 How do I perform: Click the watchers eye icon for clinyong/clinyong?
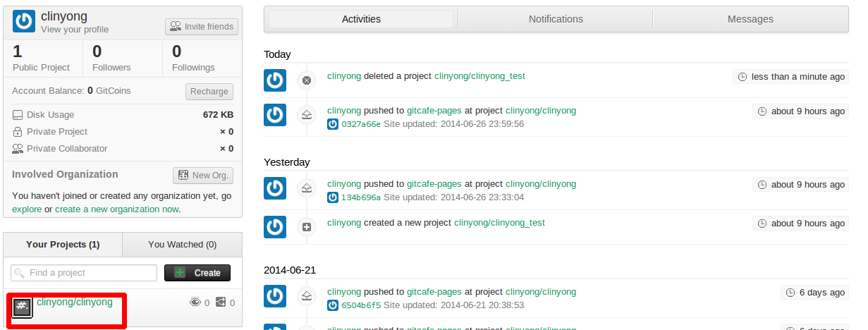pos(195,302)
